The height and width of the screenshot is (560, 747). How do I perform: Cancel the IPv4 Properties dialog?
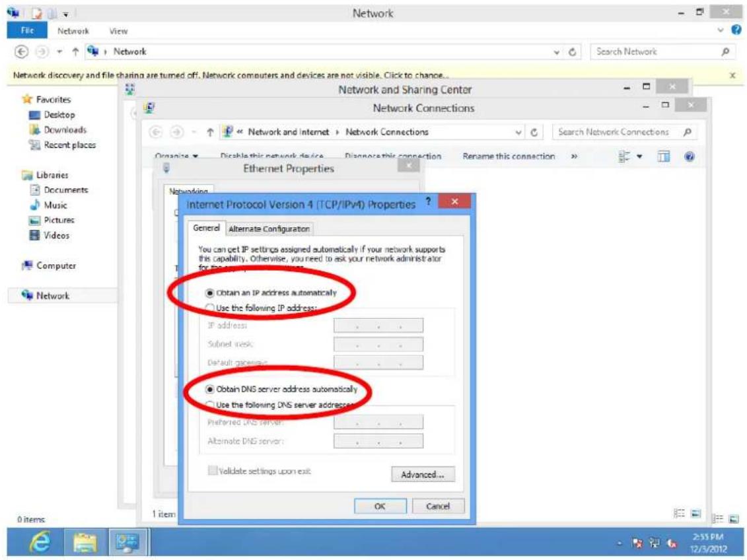[x=437, y=507]
